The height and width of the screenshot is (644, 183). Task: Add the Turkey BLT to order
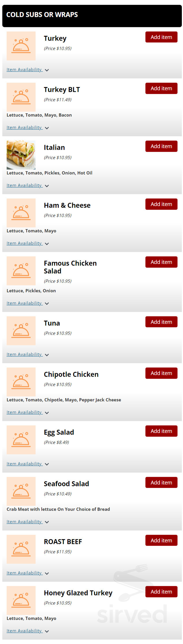161,89
